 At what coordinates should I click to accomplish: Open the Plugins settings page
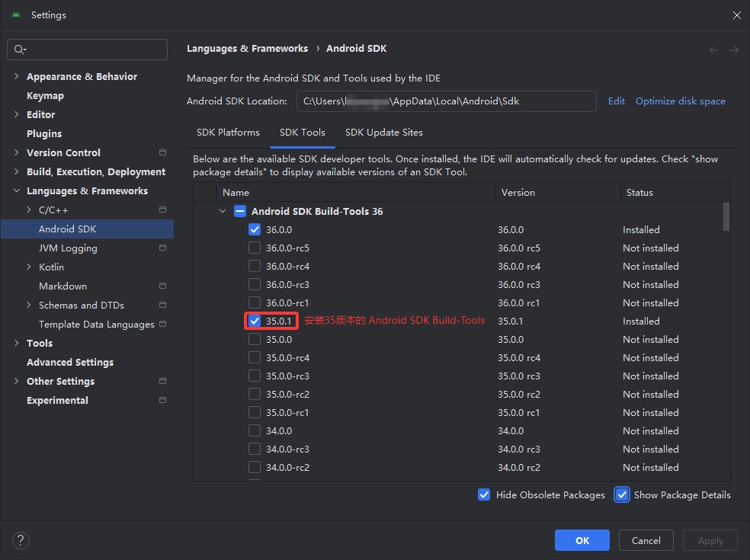click(44, 133)
